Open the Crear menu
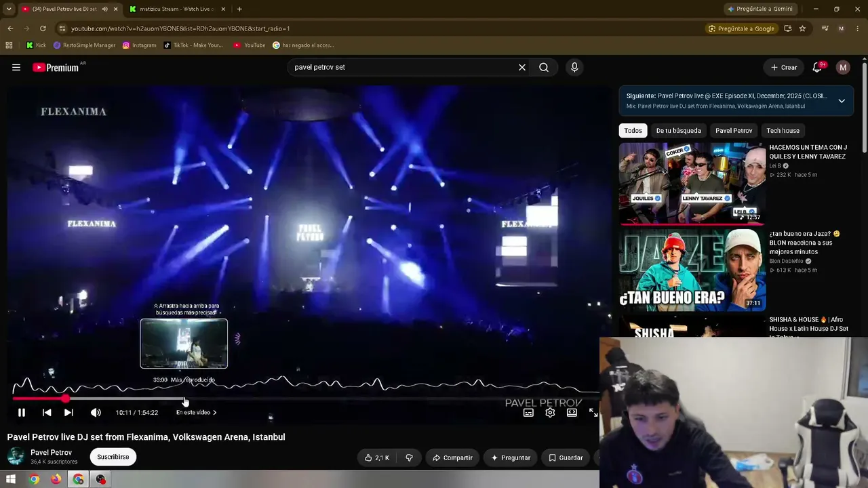868x488 pixels. click(x=784, y=67)
